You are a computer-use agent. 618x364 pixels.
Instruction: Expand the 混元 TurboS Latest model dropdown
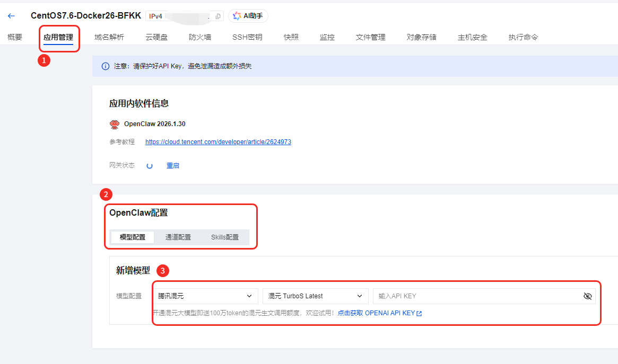coord(315,296)
